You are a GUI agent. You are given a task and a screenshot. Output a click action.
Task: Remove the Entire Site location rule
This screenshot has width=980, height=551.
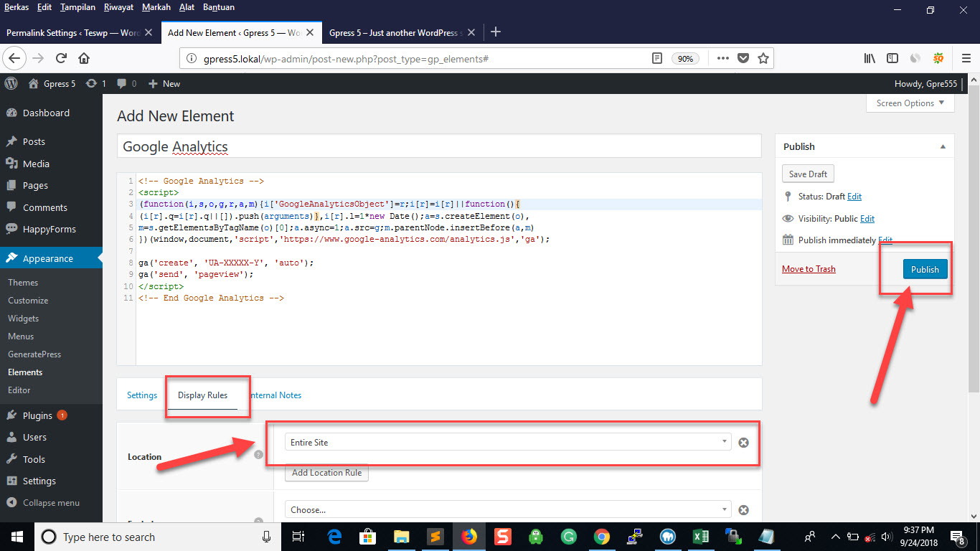743,443
